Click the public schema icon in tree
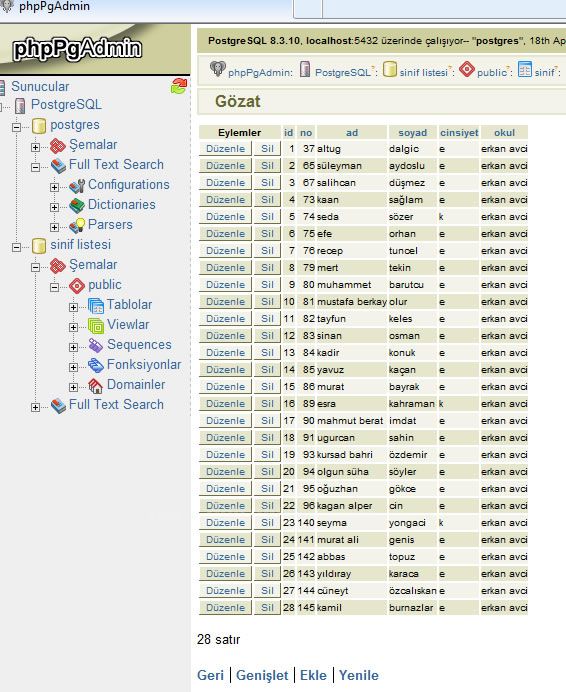The image size is (566, 692). click(x=77, y=286)
